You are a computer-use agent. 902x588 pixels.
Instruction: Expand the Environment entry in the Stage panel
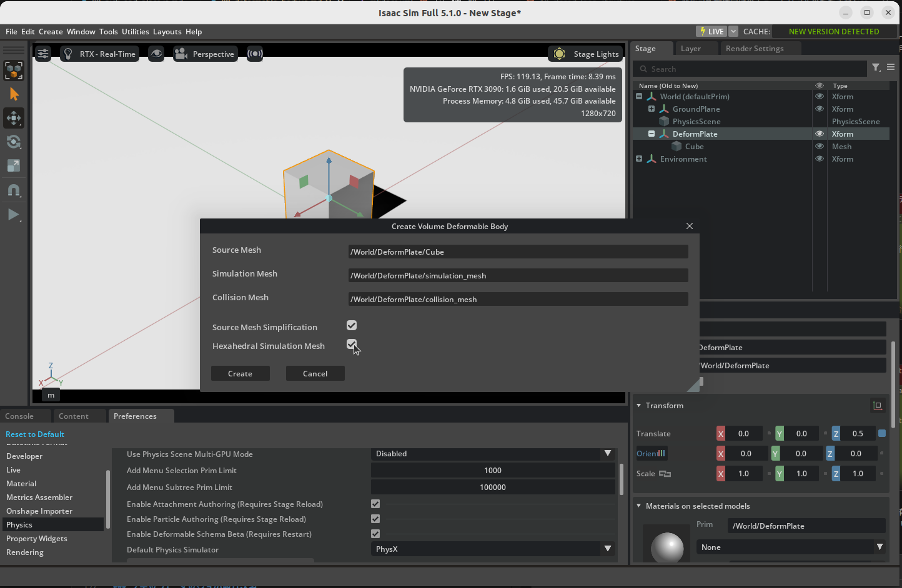pyautogui.click(x=638, y=159)
